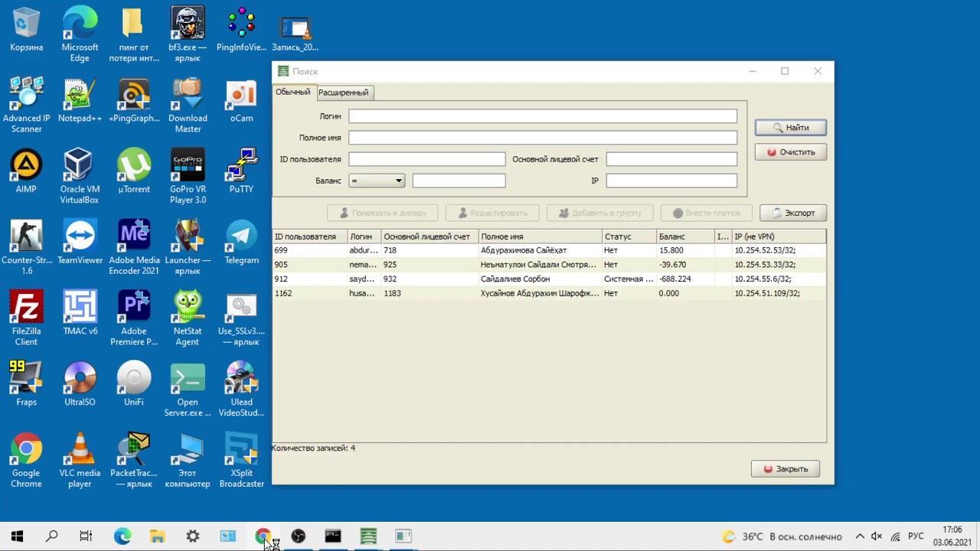The image size is (980, 551).
Task: Click the muted volume tray icon
Action: (x=877, y=536)
